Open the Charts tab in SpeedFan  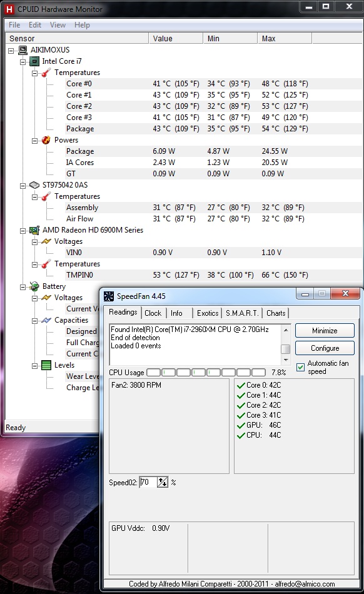click(276, 313)
